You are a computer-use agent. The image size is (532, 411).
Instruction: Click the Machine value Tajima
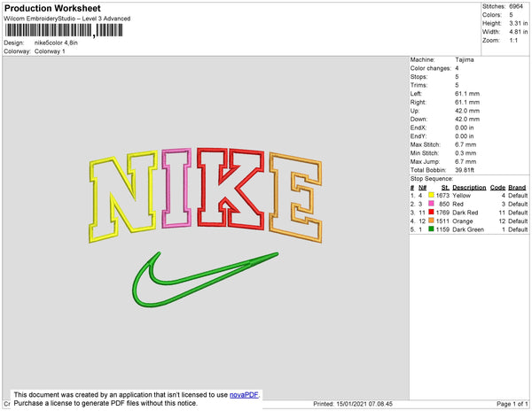coord(464,59)
